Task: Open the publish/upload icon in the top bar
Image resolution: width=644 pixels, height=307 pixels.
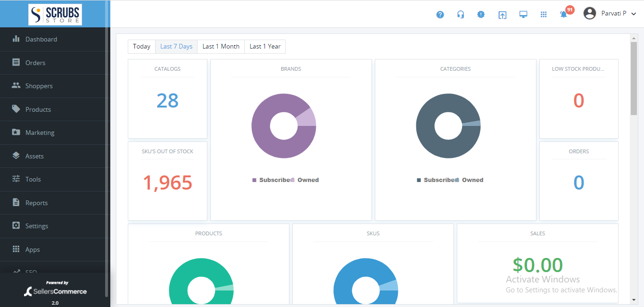Action: click(x=502, y=14)
